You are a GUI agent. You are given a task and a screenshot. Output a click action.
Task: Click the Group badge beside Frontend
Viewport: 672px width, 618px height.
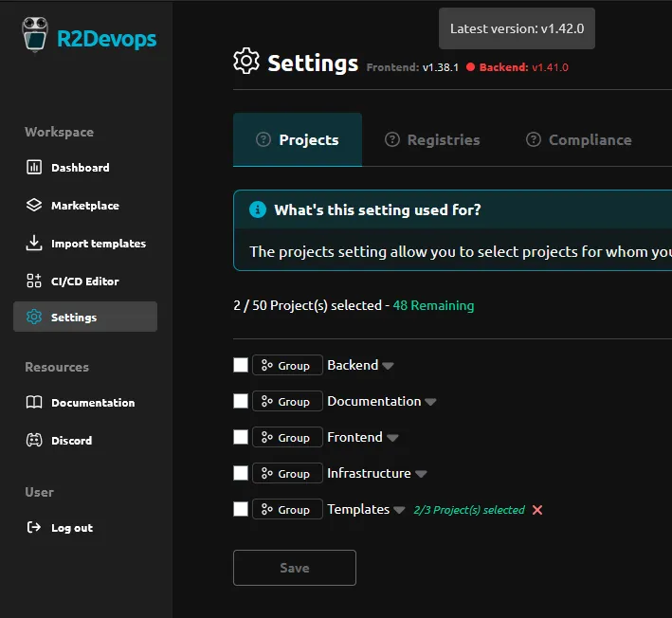pyautogui.click(x=287, y=437)
